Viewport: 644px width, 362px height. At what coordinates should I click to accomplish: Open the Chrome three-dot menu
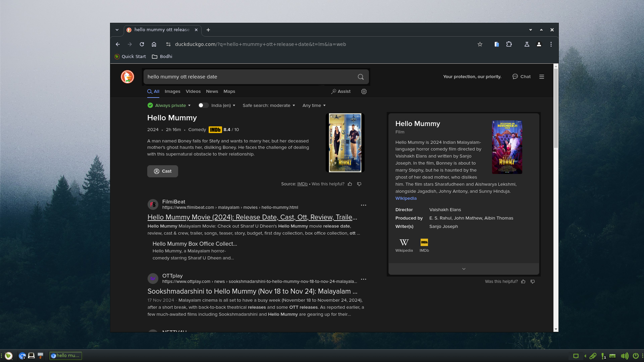click(551, 44)
